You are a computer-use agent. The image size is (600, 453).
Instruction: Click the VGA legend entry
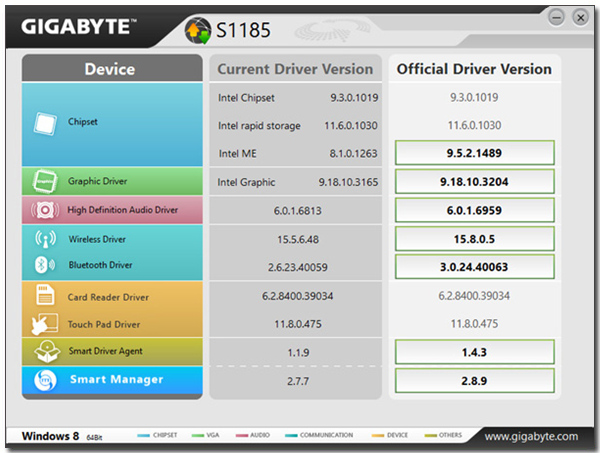click(x=205, y=435)
